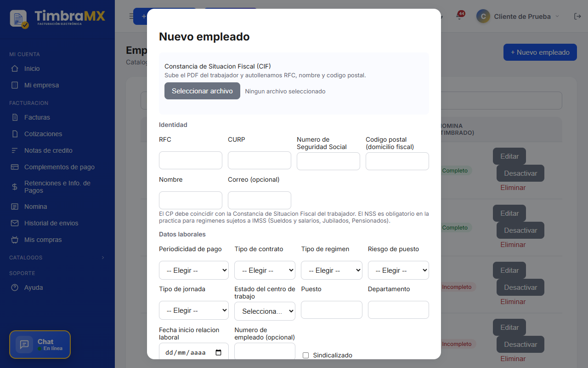Click the first Completo status badge
588x368 pixels.
click(x=455, y=171)
